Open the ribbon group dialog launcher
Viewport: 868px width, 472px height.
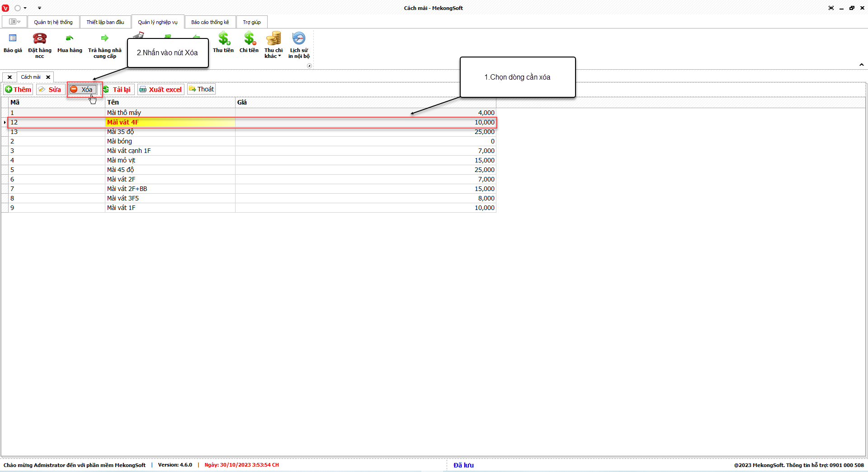coord(309,66)
